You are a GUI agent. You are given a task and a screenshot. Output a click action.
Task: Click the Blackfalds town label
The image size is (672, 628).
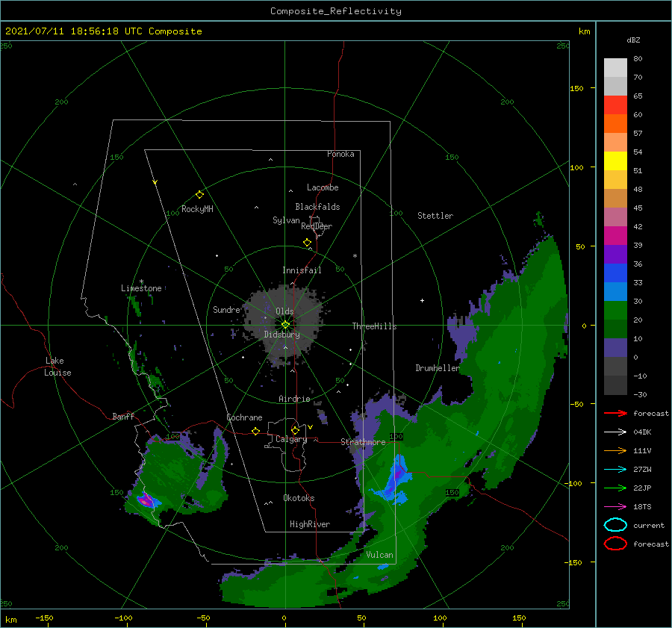(317, 207)
